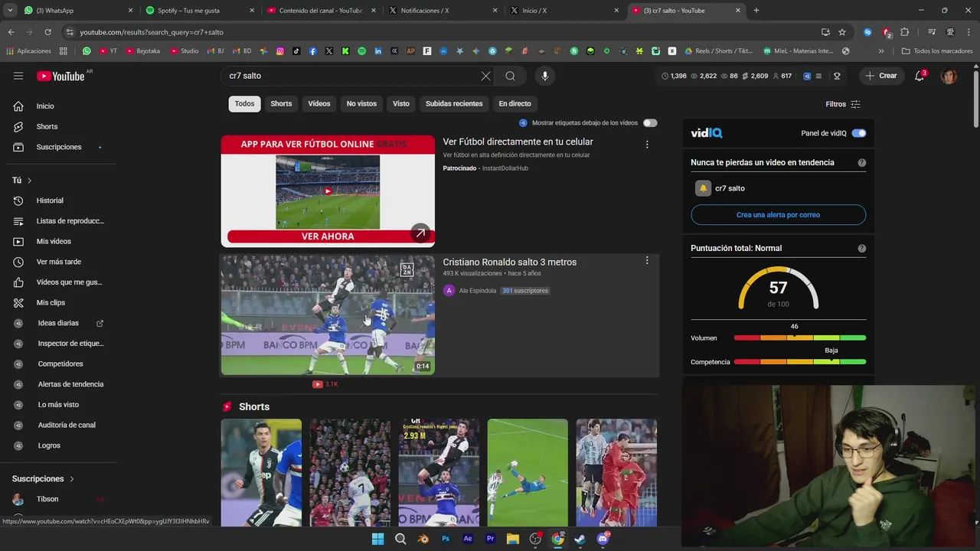Toggle the Panel de vidIQ switch

pyautogui.click(x=859, y=133)
